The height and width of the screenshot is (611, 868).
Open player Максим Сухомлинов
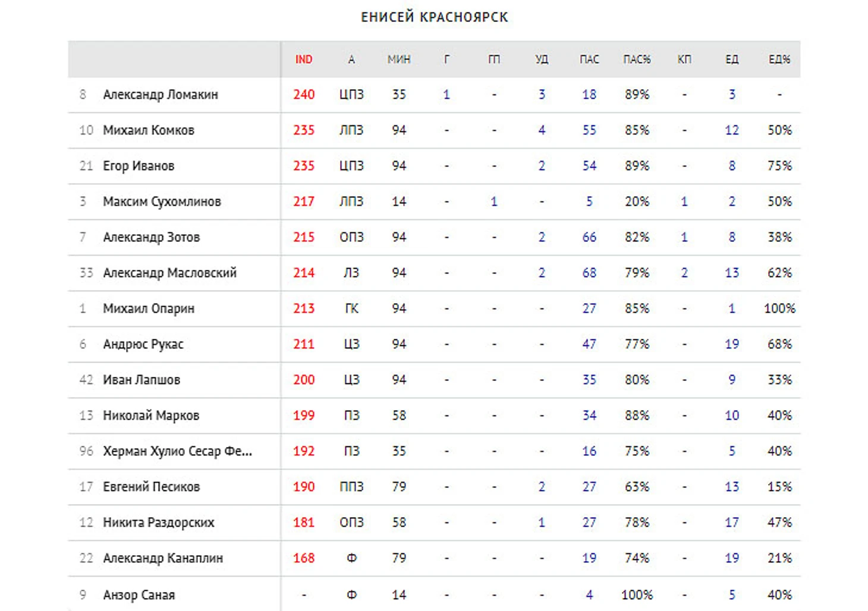pyautogui.click(x=162, y=201)
